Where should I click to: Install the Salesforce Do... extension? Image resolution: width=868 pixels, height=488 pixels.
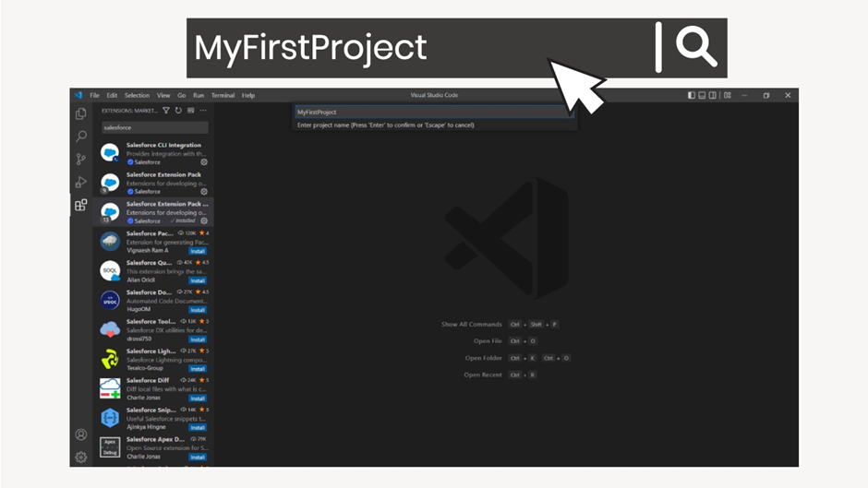click(198, 310)
